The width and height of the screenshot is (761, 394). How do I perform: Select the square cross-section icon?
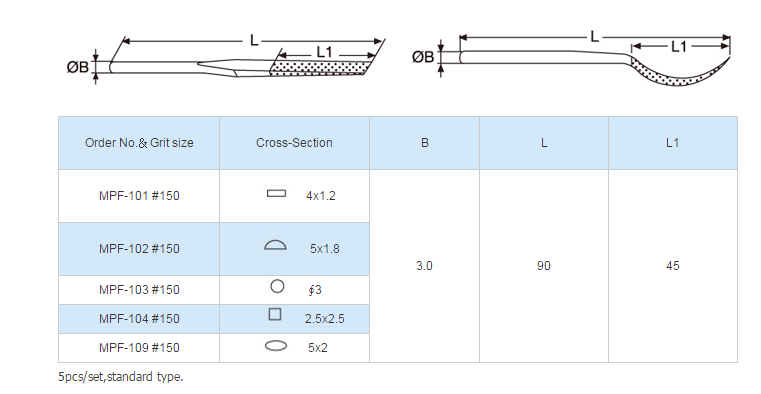coord(275,314)
